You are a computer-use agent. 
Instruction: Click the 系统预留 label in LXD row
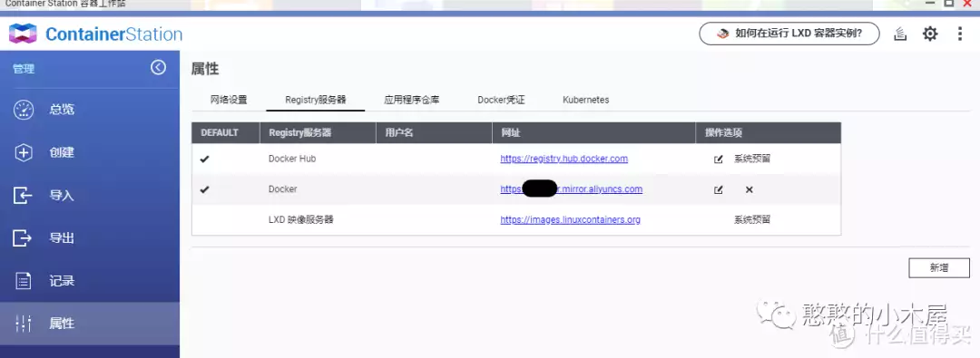coord(752,220)
